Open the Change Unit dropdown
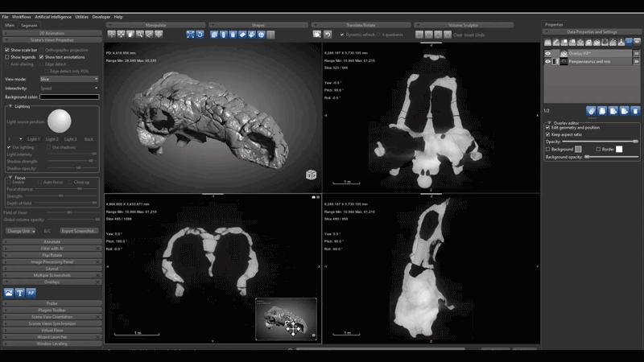This screenshot has height=362, width=644. coord(21,231)
